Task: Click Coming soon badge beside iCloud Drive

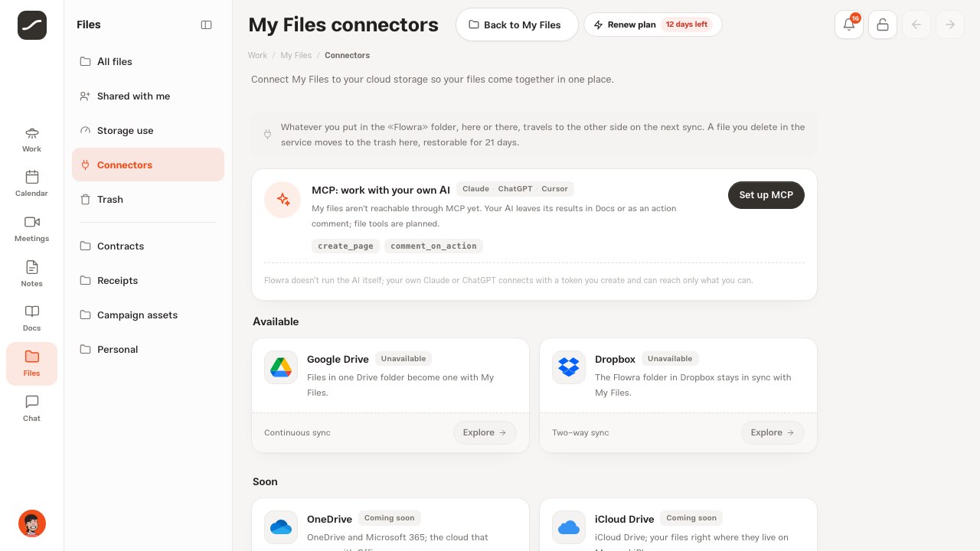Action: pos(691,517)
